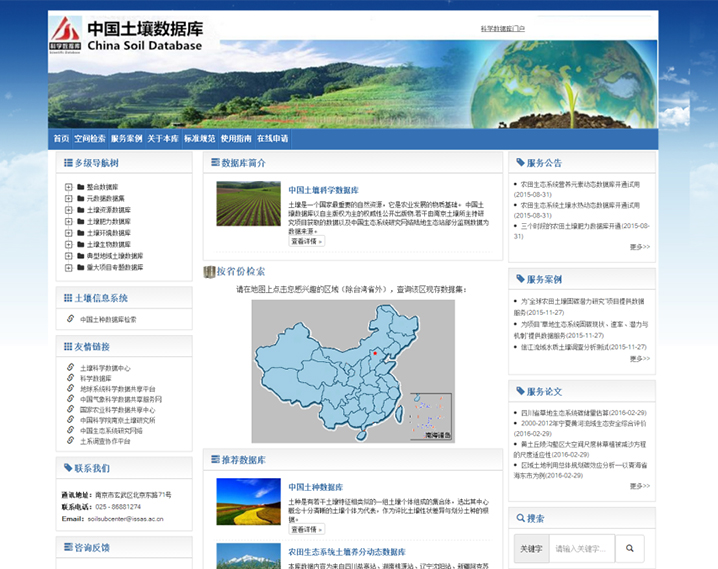
Task: Open the 空间检索 navigation item
Action: 90,138
